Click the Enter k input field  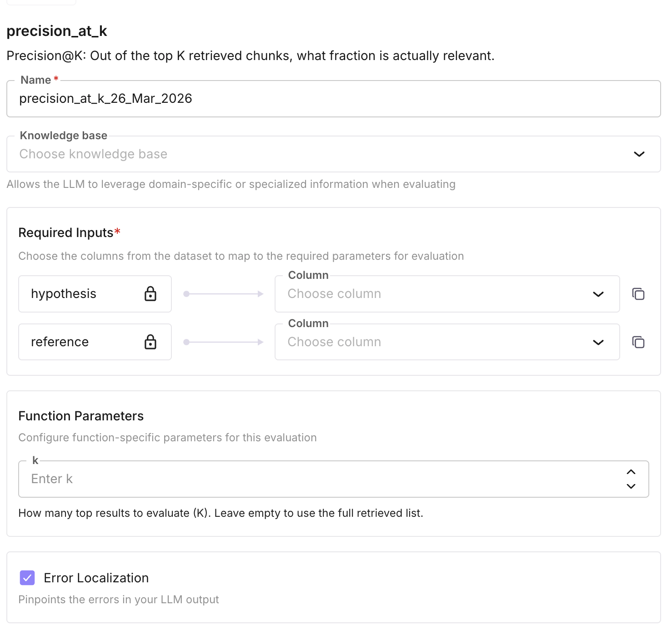(x=273, y=479)
